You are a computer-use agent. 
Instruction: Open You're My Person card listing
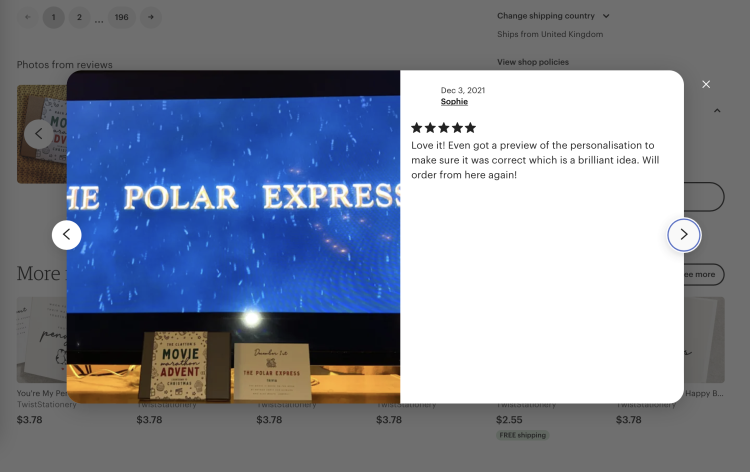pos(42,393)
